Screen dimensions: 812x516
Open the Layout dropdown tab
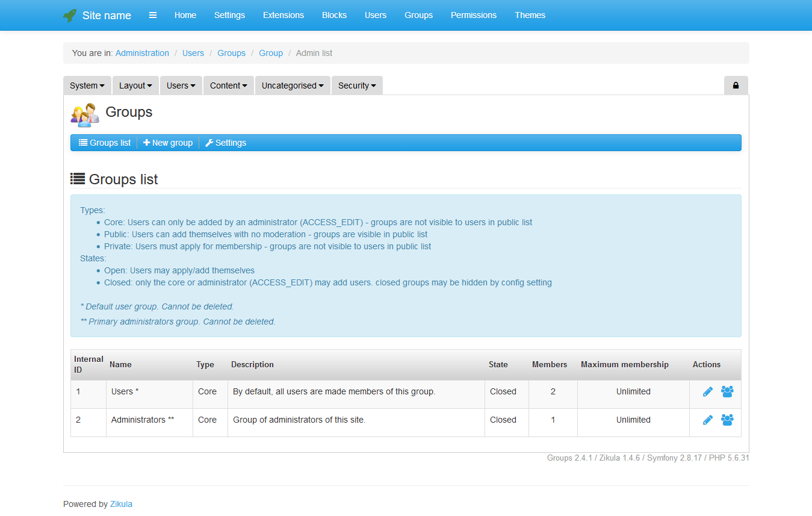(x=135, y=85)
